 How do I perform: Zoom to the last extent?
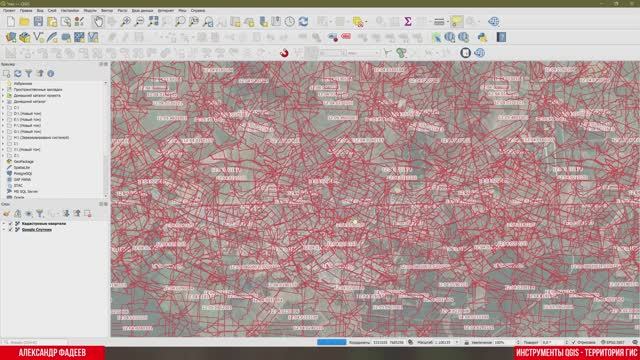point(208,22)
